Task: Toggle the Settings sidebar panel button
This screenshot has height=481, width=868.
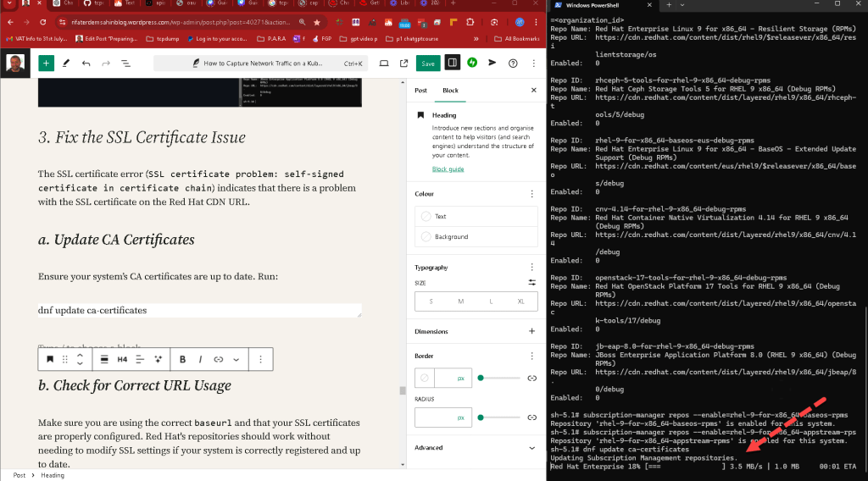Action: click(453, 63)
